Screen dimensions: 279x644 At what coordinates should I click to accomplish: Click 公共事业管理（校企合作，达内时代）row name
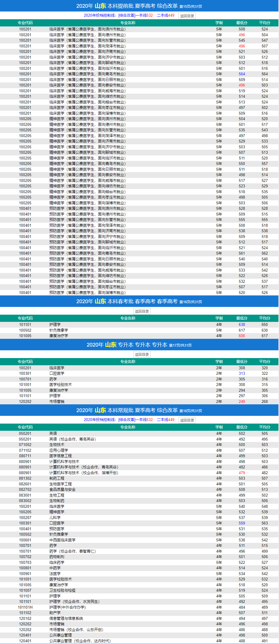[x=80, y=641]
